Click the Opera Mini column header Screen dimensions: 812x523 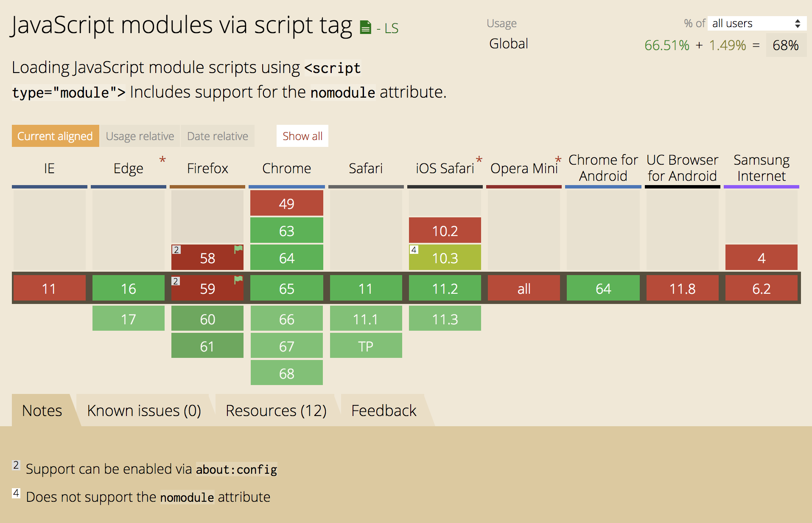(x=524, y=169)
